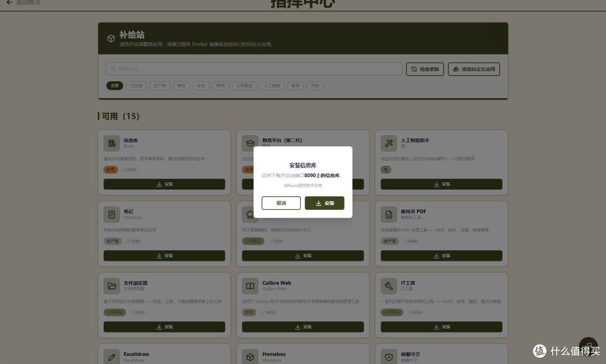Click the 8410 port label on 文件浏览器 card

coord(138,312)
